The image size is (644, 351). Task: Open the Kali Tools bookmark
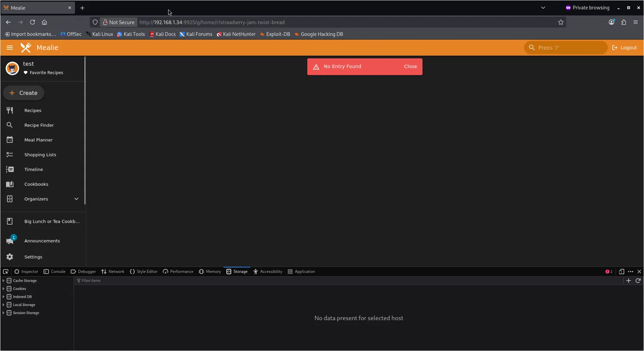tap(131, 34)
